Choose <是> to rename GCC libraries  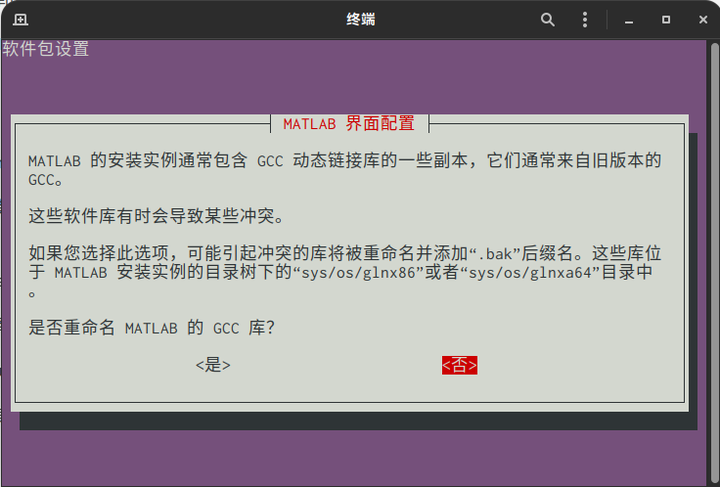[x=213, y=365]
